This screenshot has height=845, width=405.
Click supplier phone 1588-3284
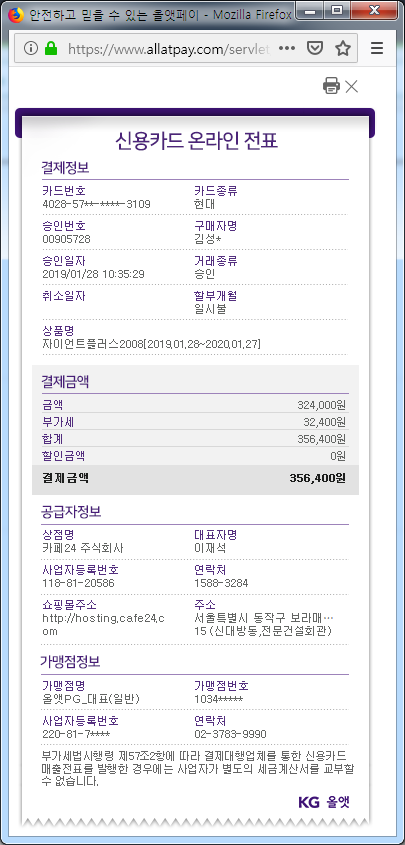[x=221, y=584]
